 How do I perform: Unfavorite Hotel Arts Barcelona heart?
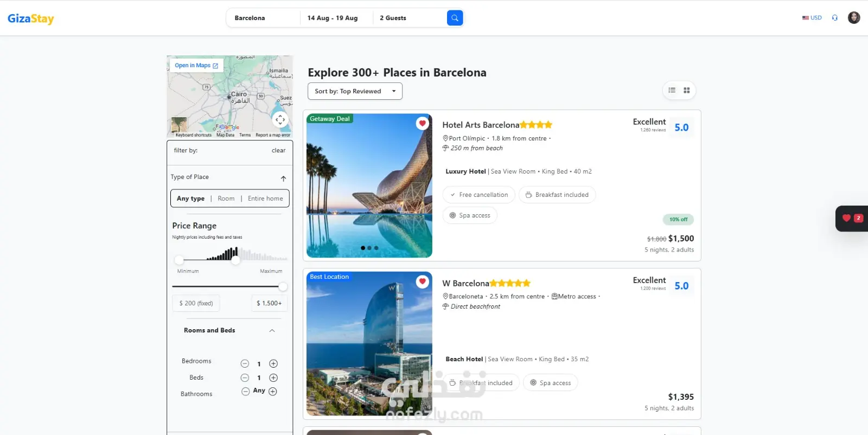coord(422,124)
